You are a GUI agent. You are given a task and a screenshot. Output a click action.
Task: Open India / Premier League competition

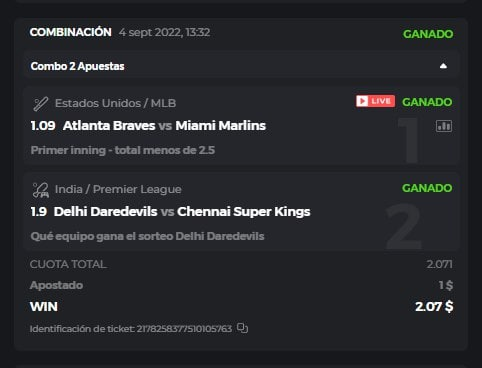(x=118, y=189)
